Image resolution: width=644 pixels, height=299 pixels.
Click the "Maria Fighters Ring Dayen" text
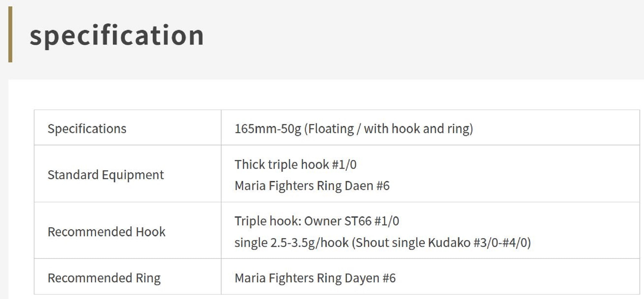[x=307, y=278]
